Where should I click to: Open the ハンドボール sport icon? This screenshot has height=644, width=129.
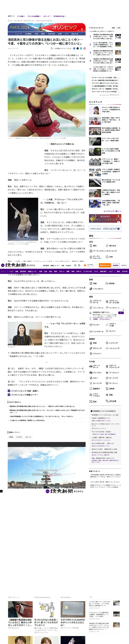tap(91, 332)
